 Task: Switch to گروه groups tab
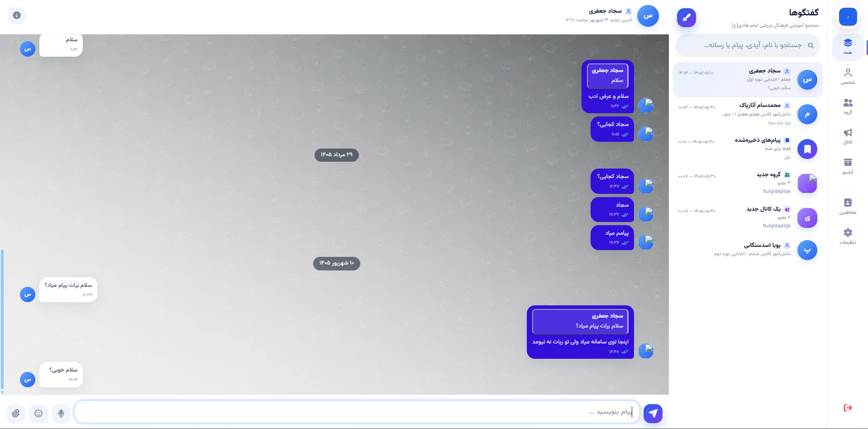click(x=848, y=106)
